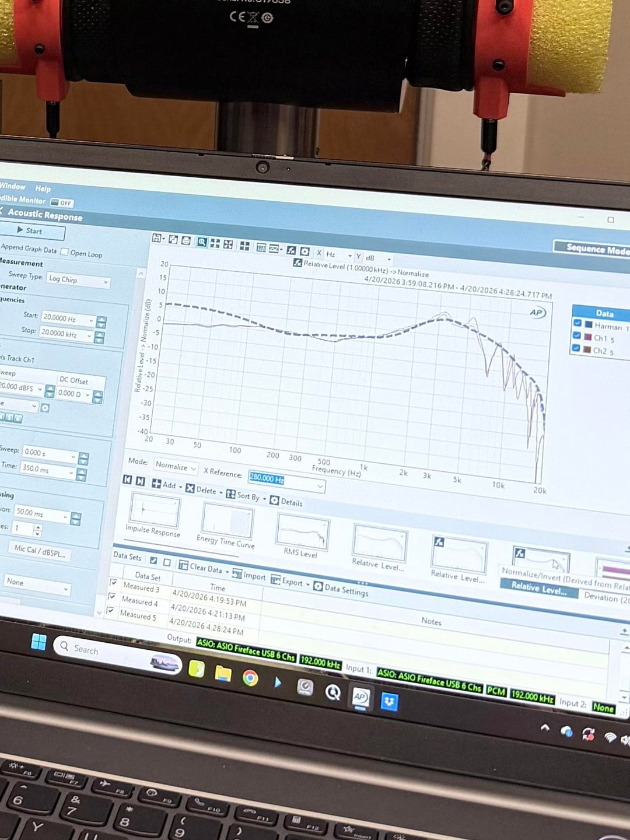
Task: Click the Dropbox icon in the taskbar
Action: pos(389,702)
